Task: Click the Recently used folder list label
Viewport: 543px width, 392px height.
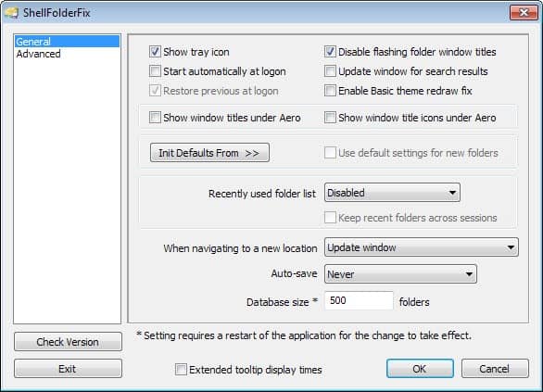Action: (262, 194)
